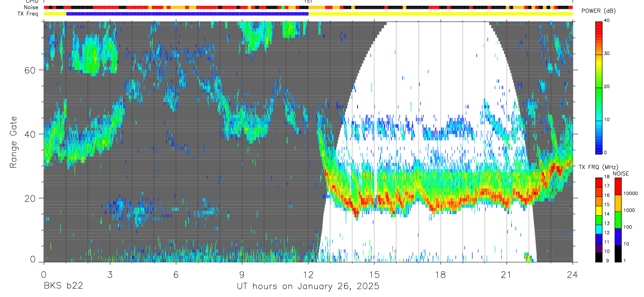
Task: Click the green 13–14 MHz TX frequency swatch
Action: [599, 220]
